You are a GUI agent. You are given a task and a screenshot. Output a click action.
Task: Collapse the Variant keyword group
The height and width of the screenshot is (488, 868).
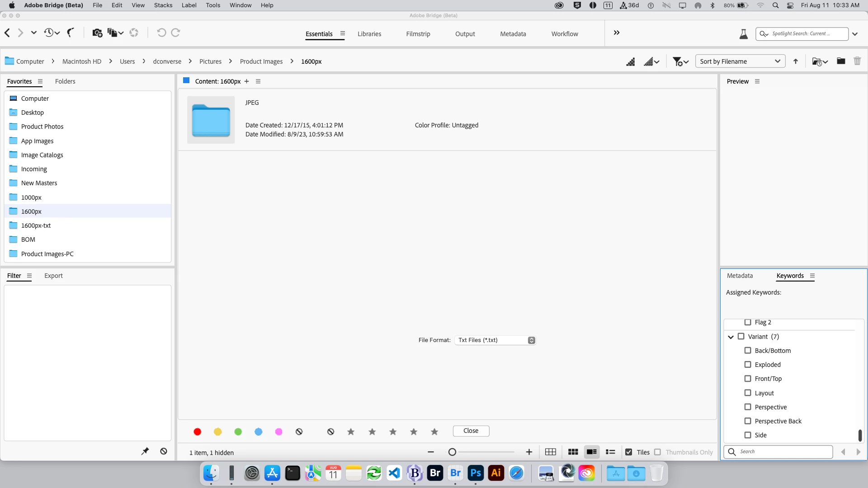731,337
